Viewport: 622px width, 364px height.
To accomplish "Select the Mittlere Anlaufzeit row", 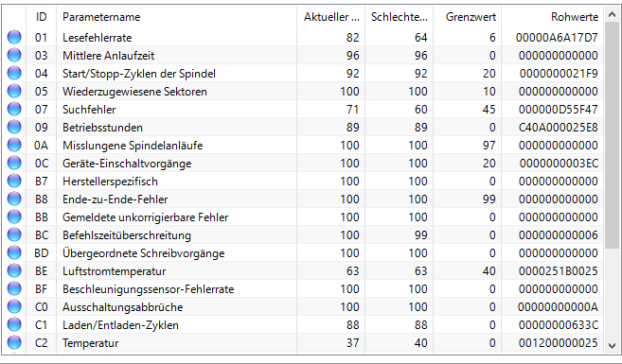I will [302, 56].
